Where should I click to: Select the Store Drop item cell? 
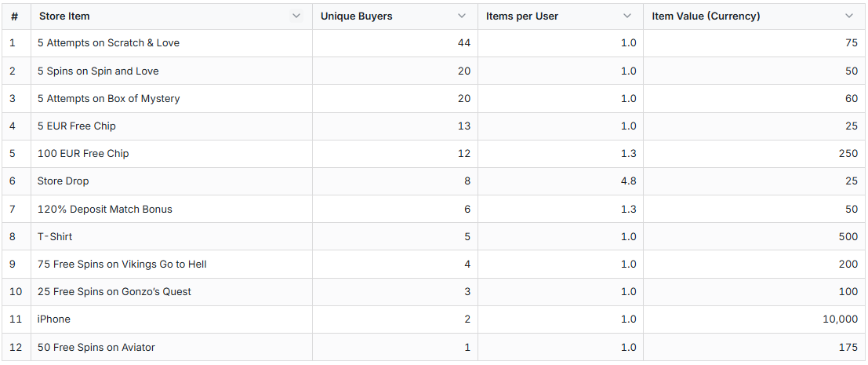64,181
